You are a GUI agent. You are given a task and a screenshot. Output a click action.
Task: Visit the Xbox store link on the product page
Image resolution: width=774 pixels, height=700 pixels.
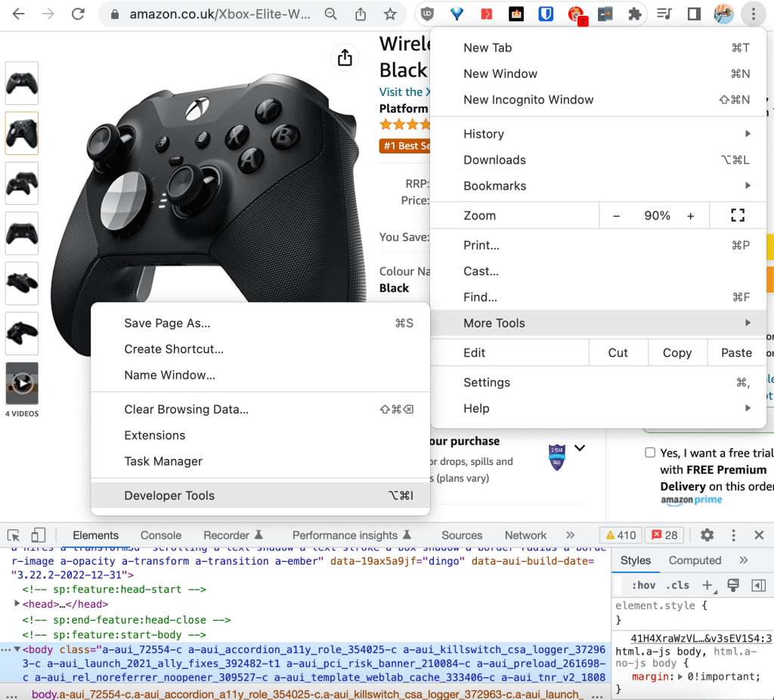pyautogui.click(x=405, y=91)
